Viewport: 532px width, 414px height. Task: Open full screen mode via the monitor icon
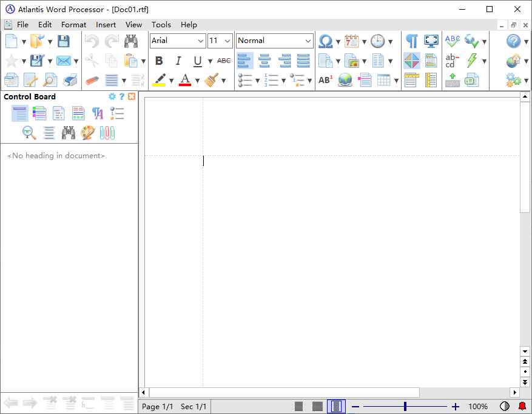[431, 41]
